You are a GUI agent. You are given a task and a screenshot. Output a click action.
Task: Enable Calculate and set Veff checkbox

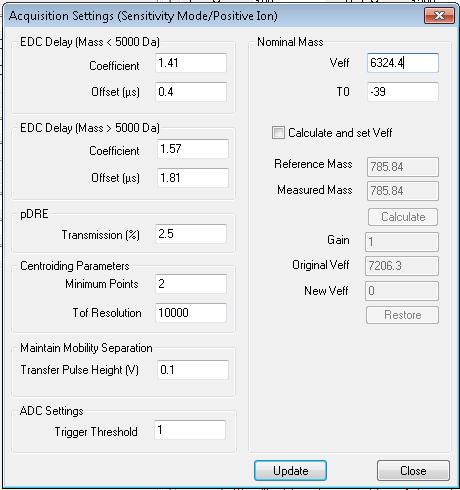point(278,133)
